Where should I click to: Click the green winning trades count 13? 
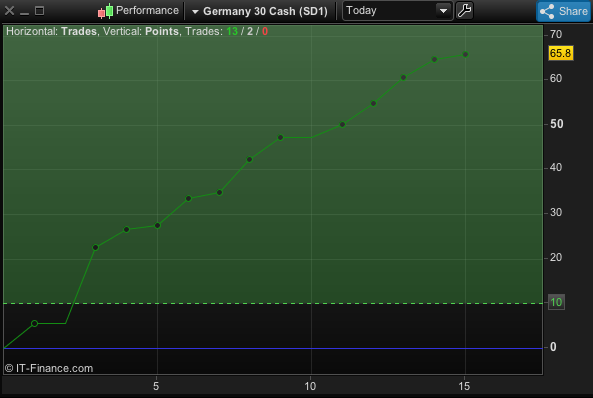click(232, 31)
